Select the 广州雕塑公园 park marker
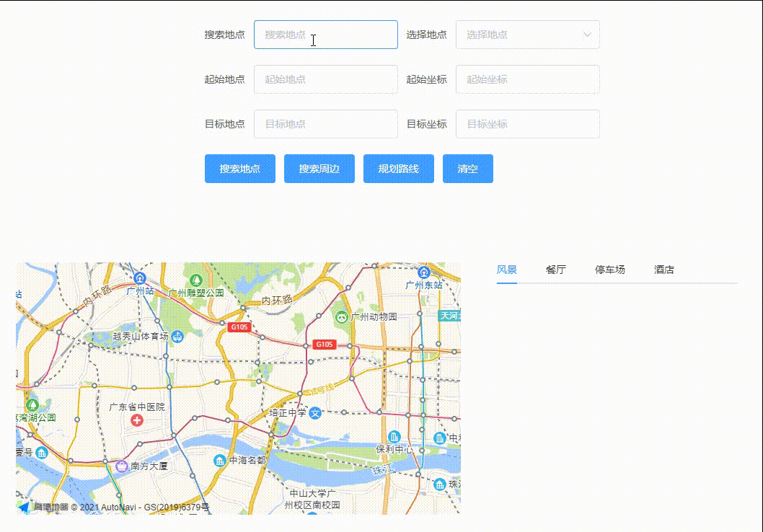This screenshot has width=763, height=532. coord(195,281)
